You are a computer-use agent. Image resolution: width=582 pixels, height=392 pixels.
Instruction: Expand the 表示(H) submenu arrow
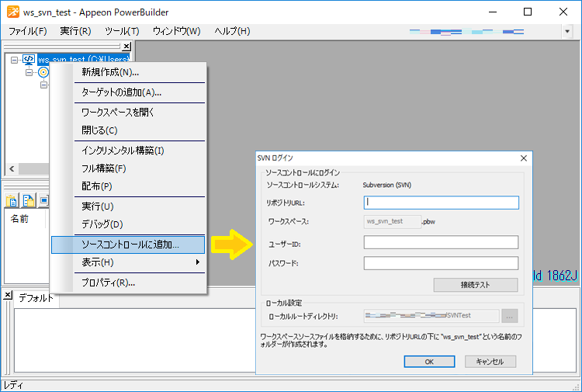tap(198, 262)
